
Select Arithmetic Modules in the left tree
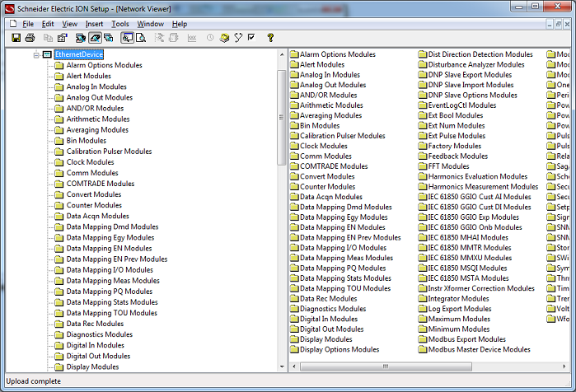click(x=98, y=119)
